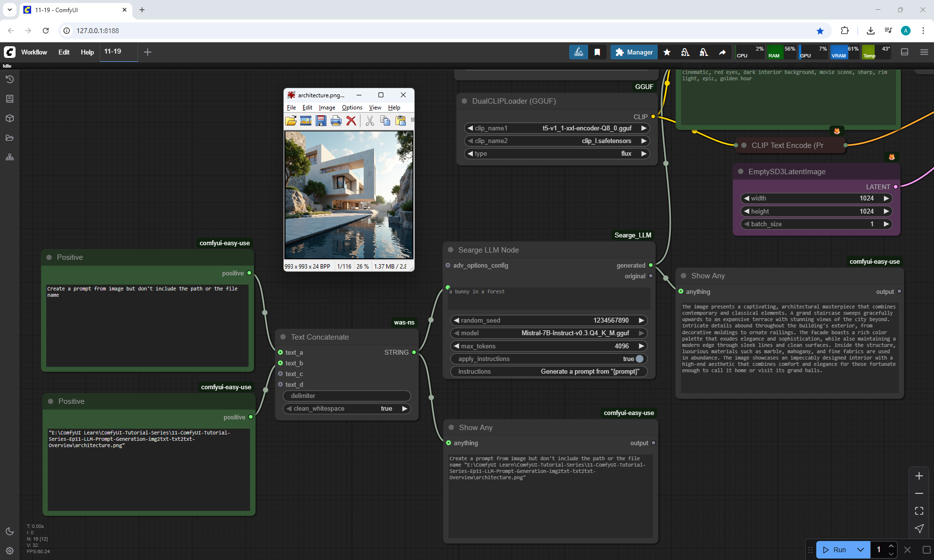Click the share arrow icon in the top bar
Image resolution: width=934 pixels, height=560 pixels.
coord(722,52)
